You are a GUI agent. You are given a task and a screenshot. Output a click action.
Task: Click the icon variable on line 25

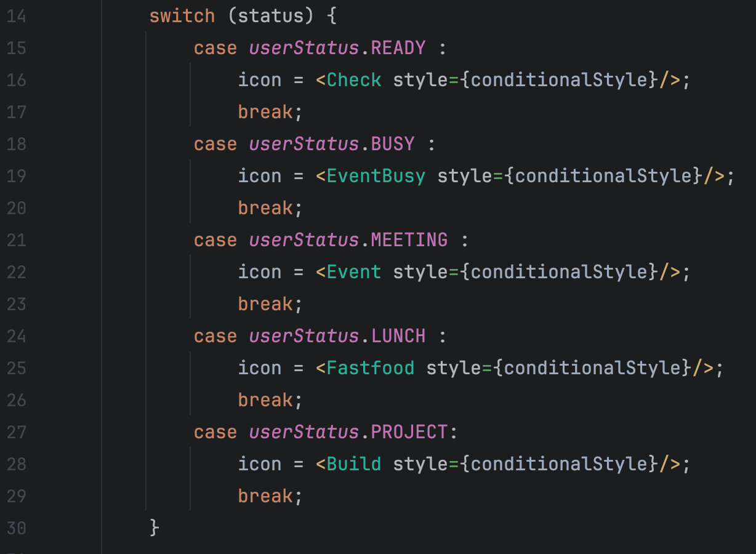[x=260, y=367]
